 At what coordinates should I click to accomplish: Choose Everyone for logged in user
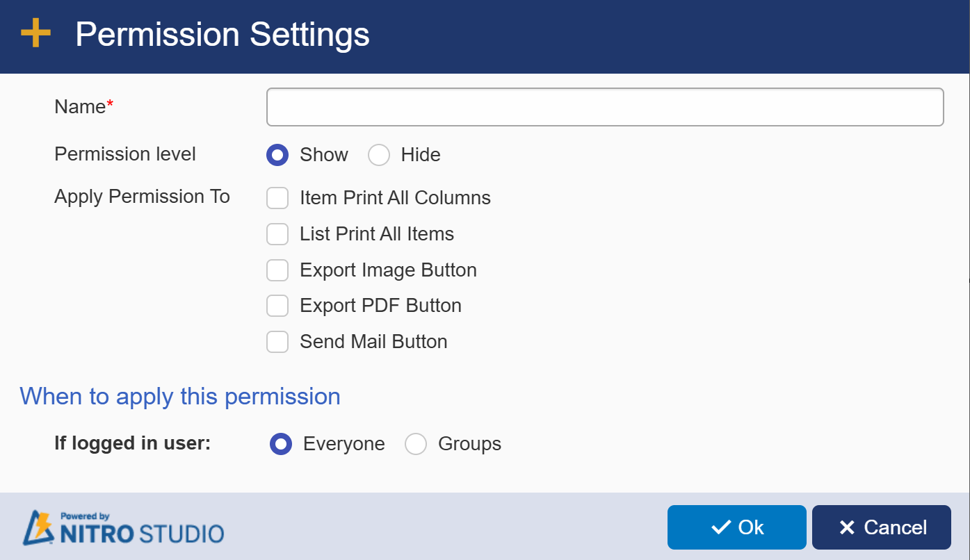pyautogui.click(x=281, y=444)
